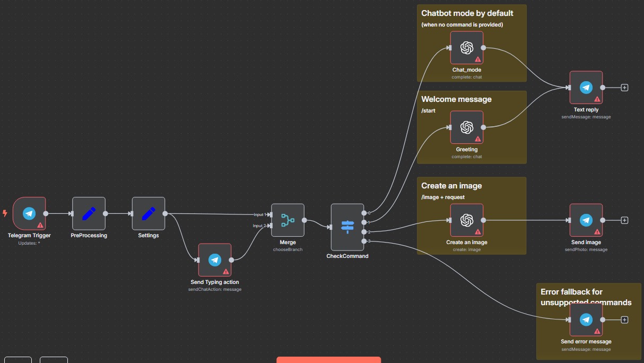Open the Merge node

pyautogui.click(x=288, y=220)
